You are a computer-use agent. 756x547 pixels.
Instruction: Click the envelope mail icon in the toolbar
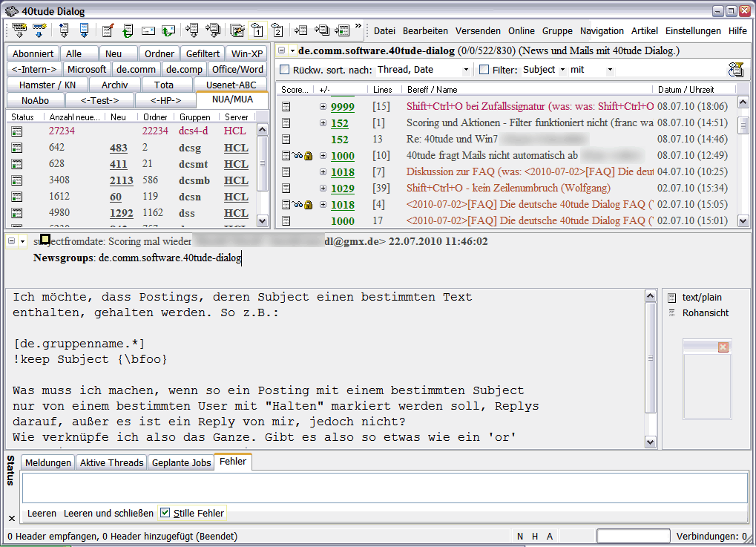148,30
